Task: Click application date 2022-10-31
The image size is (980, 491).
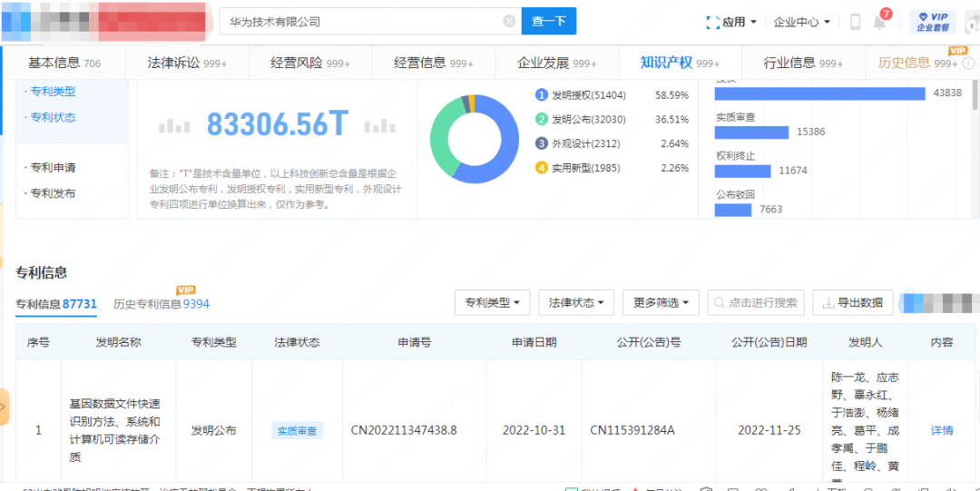Action: tap(534, 430)
